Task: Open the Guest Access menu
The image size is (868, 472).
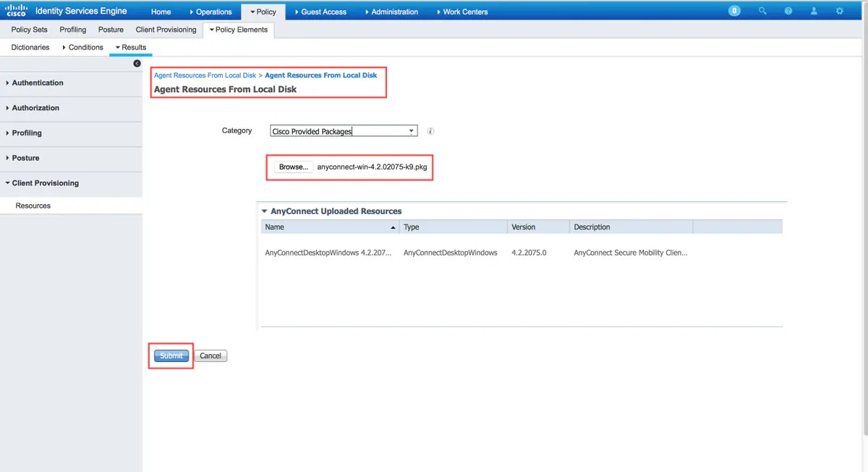Action: coord(320,12)
